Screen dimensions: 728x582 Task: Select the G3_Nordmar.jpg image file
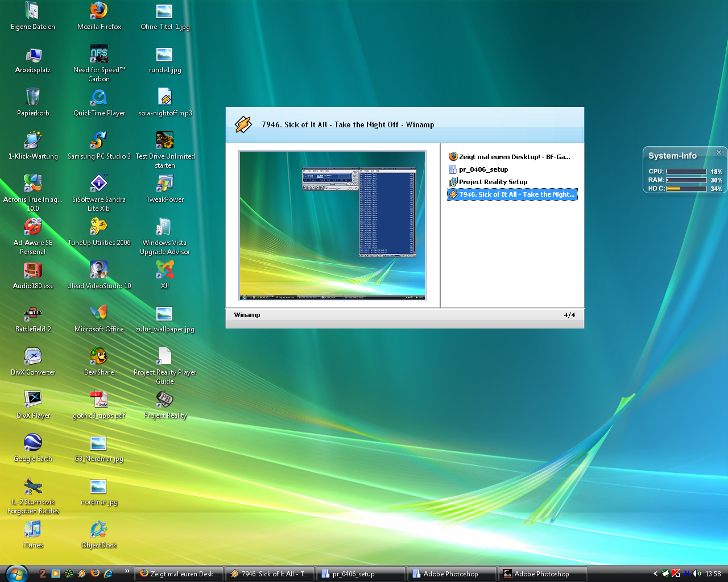[x=99, y=448]
